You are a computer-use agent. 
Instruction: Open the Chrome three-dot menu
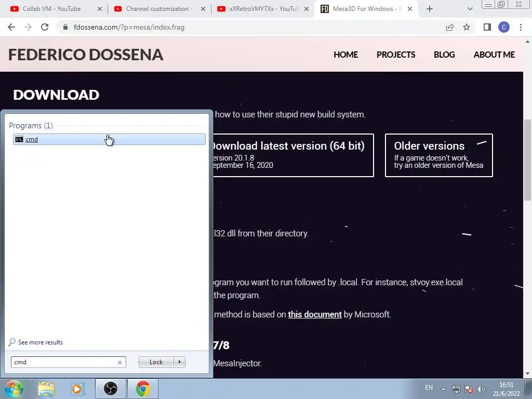point(521,27)
